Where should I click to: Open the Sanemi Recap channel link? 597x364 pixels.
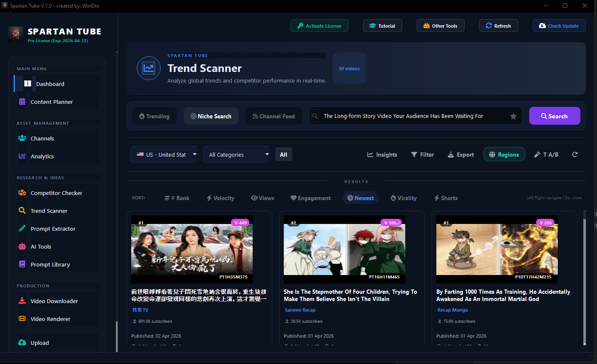point(300,310)
